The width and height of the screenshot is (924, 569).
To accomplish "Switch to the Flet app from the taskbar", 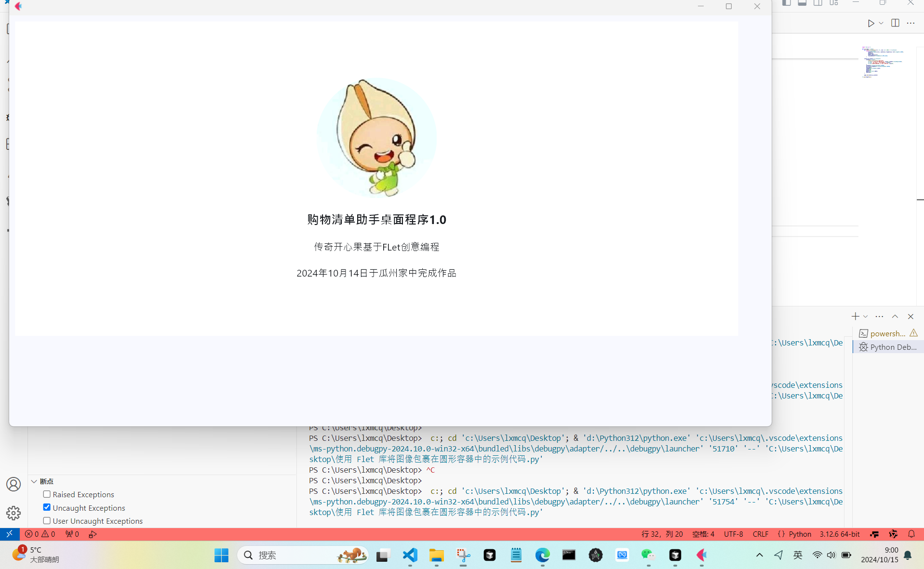I will click(x=701, y=555).
